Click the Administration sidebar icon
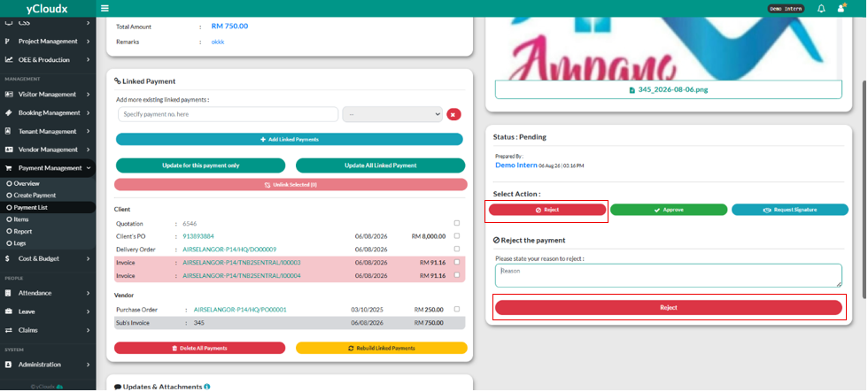Image resolution: width=868 pixels, height=392 pixels. point(8,365)
